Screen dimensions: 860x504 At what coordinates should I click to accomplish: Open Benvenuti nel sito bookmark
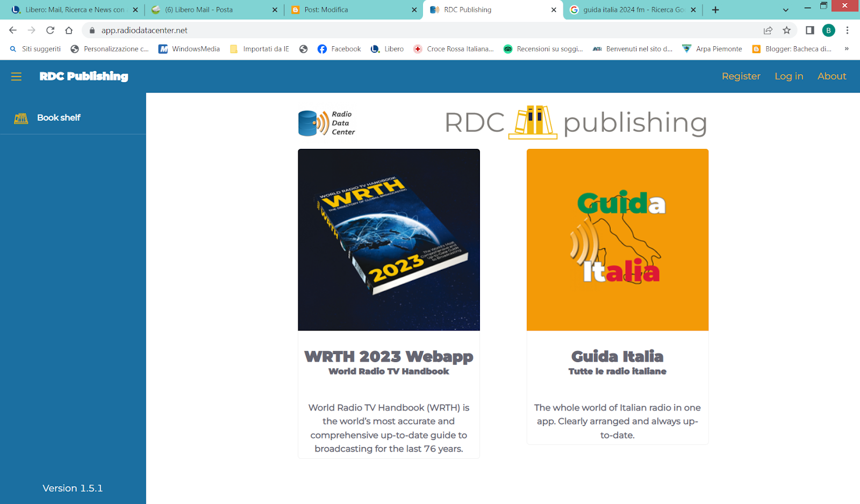click(633, 49)
